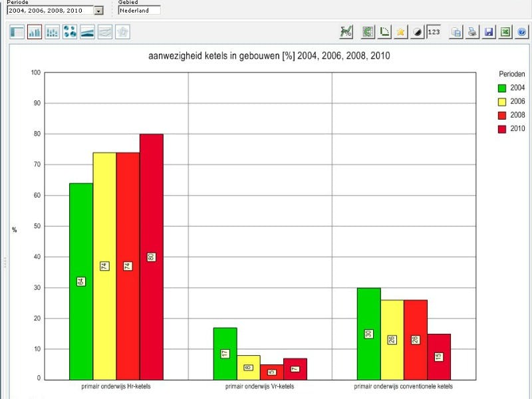Image resolution: width=532 pixels, height=399 pixels.
Task: Click the green 2004 legend swatch
Action: tap(503, 88)
